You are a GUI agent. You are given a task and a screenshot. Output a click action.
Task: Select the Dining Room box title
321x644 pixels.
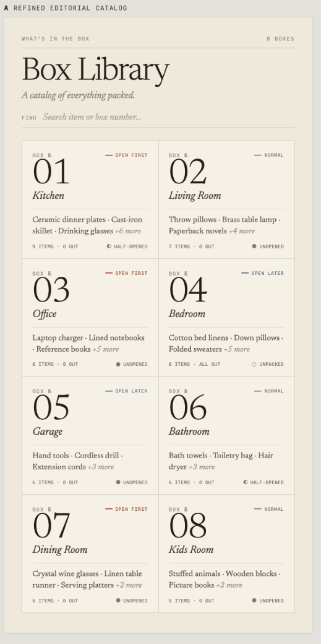(60, 549)
